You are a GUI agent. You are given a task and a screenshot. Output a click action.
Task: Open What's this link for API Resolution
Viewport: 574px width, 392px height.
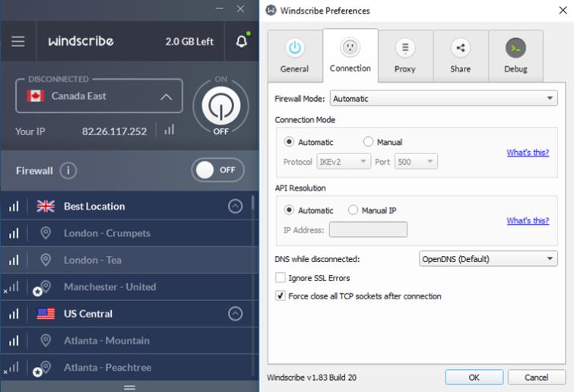[528, 220]
